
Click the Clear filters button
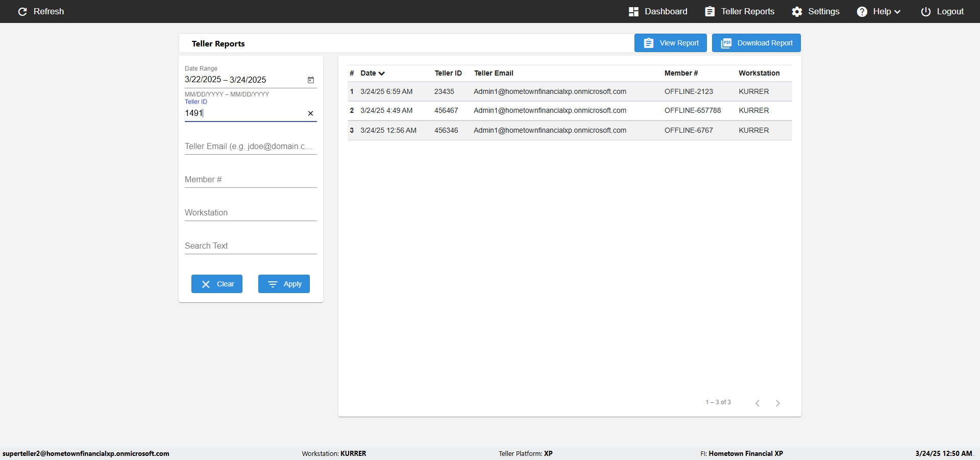[x=217, y=284]
